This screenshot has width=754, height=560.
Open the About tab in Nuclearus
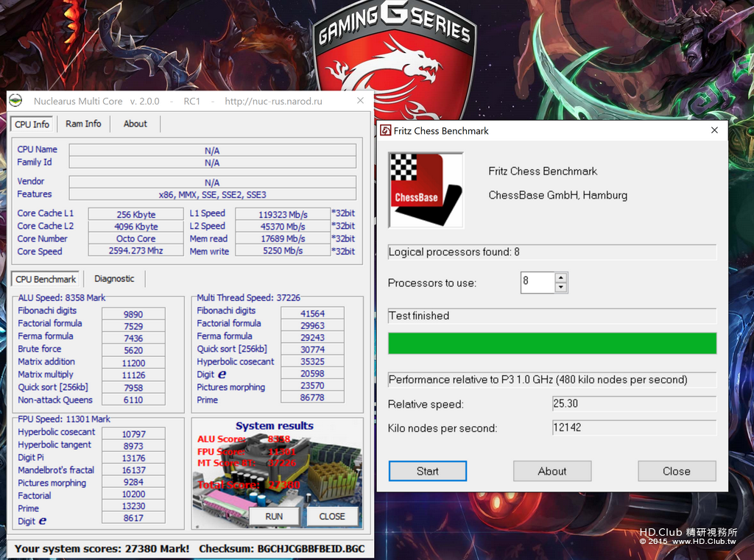click(x=135, y=124)
